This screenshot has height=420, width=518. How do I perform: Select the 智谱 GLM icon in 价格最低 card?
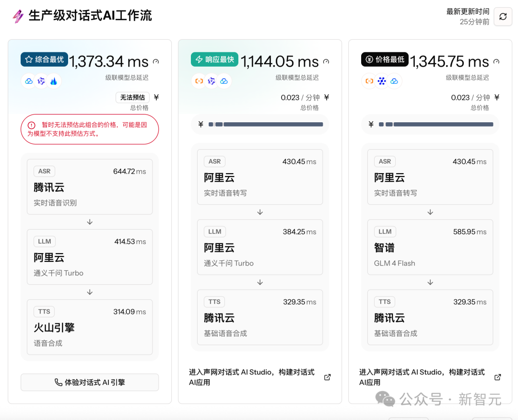pyautogui.click(x=381, y=81)
